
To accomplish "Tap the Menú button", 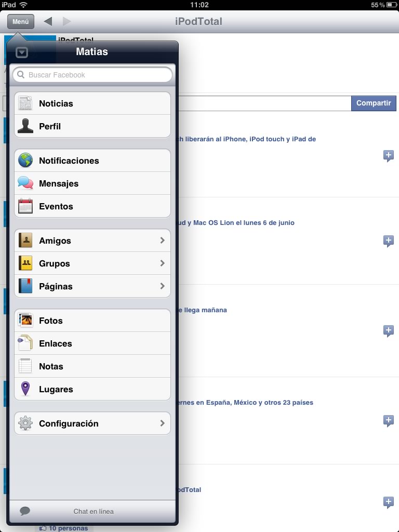I will coord(21,21).
